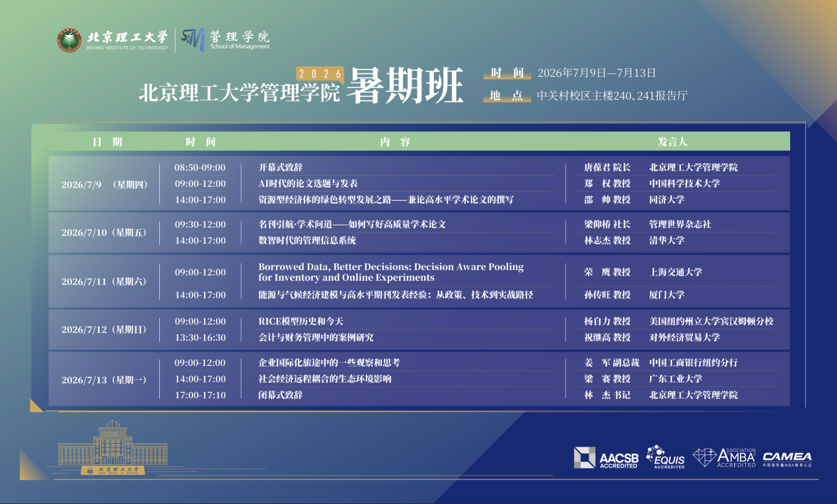Click the Borrowed Data, Better Decisions session
The width and height of the screenshot is (837, 504).
pos(391,272)
